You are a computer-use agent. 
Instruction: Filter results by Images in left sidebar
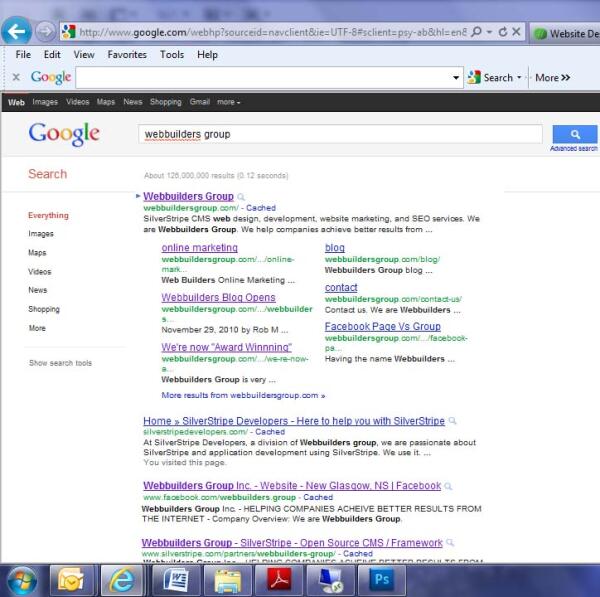[41, 234]
